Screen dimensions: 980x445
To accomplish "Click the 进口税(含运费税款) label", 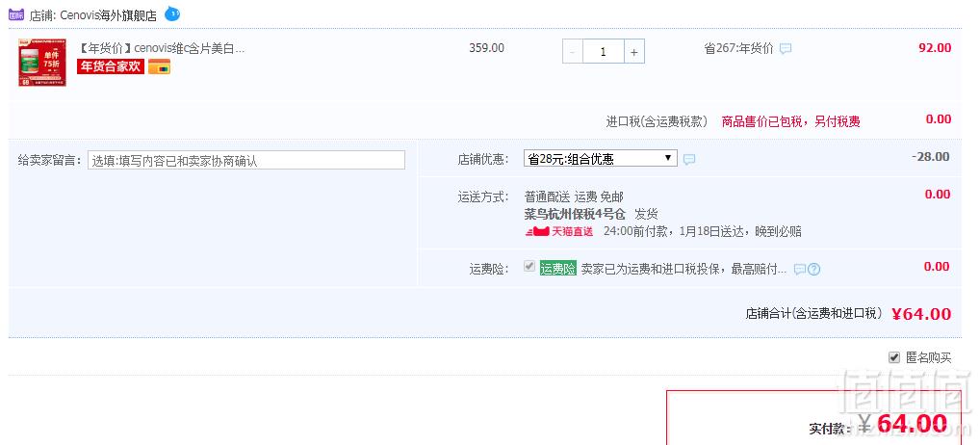I will pos(657,122).
